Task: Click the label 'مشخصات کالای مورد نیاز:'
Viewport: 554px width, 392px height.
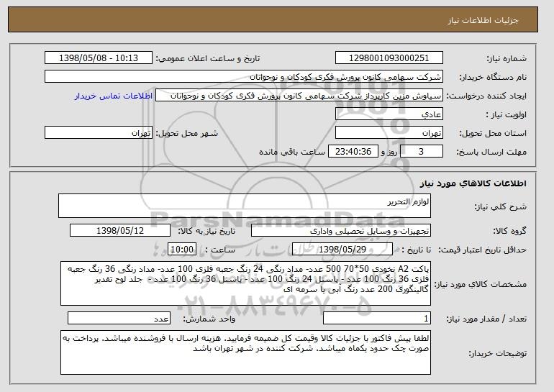Action: [480, 284]
